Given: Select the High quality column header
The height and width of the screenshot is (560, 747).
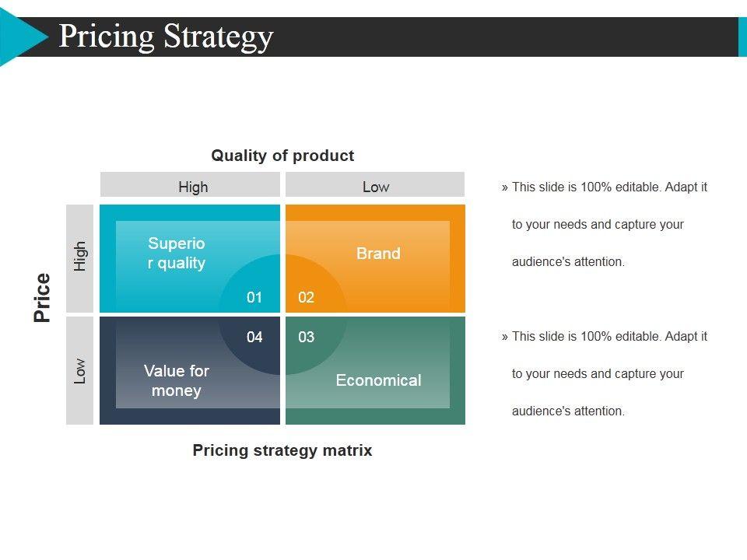Looking at the screenshot, I should point(193,187).
